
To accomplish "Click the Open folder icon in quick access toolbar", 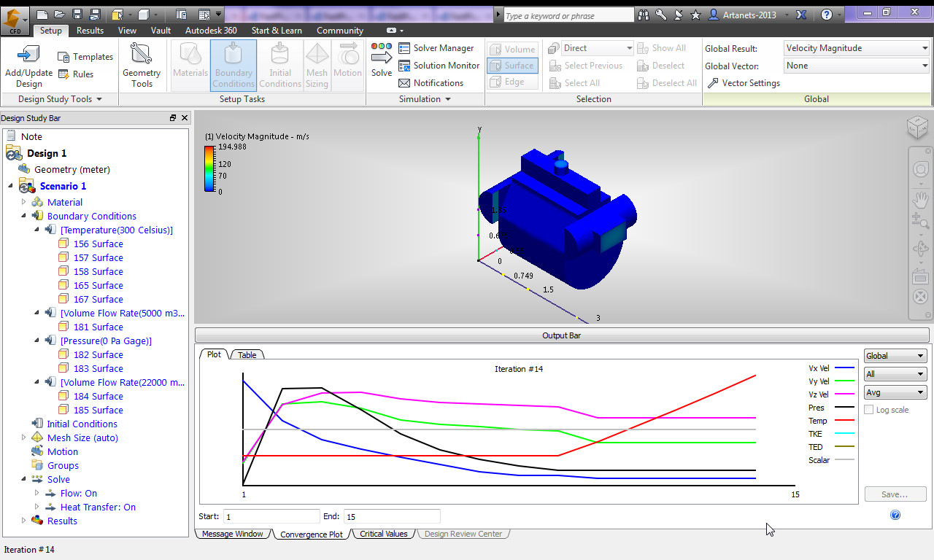I will coord(58,15).
